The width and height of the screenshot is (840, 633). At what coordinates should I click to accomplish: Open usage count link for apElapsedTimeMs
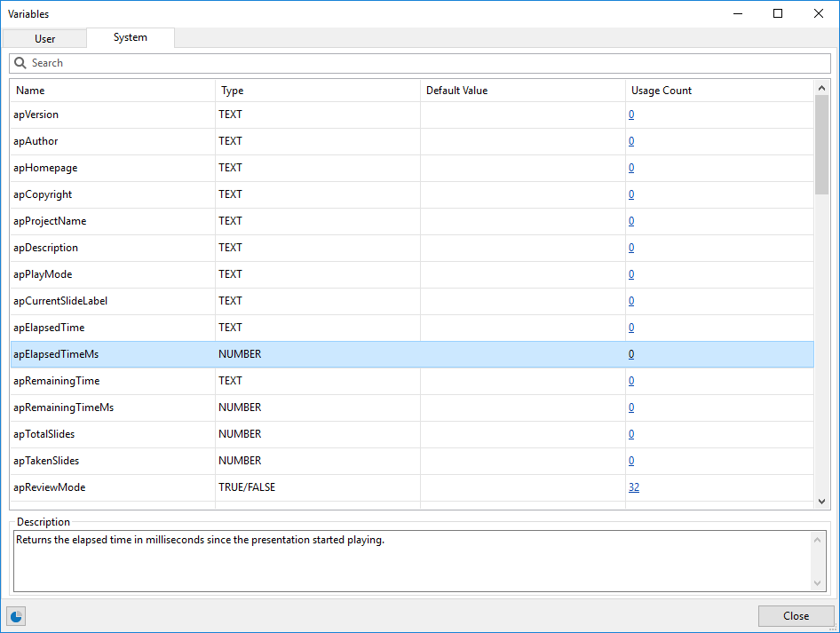pos(631,354)
